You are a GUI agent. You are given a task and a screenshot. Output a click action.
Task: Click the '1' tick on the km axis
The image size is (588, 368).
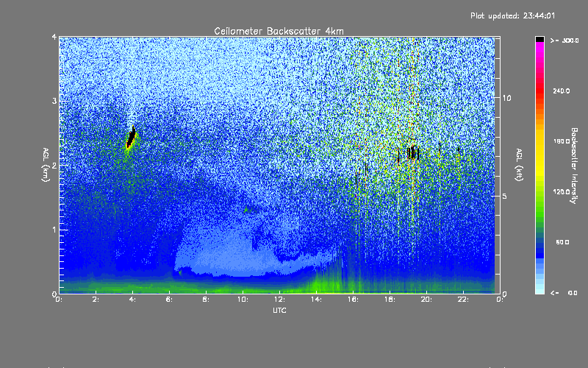click(54, 230)
